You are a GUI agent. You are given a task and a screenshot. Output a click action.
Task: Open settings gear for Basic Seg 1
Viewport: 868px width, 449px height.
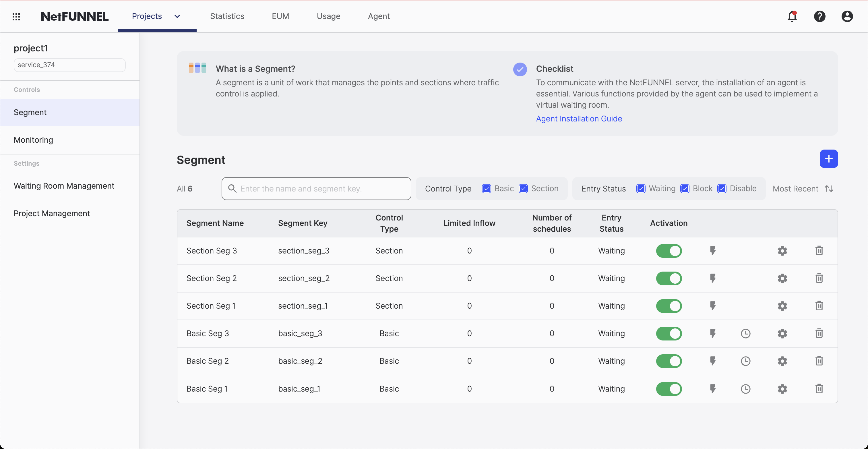click(x=782, y=389)
